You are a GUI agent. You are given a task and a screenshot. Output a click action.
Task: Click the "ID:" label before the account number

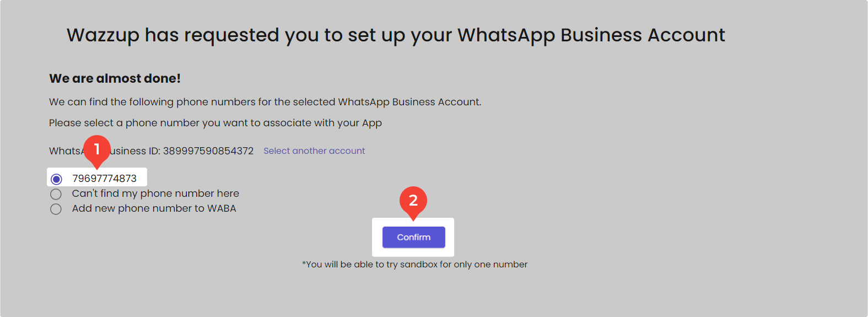pyautogui.click(x=154, y=151)
